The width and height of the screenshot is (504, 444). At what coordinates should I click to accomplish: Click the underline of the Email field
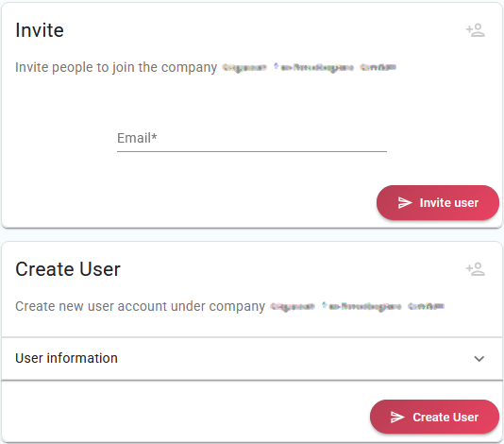252,151
